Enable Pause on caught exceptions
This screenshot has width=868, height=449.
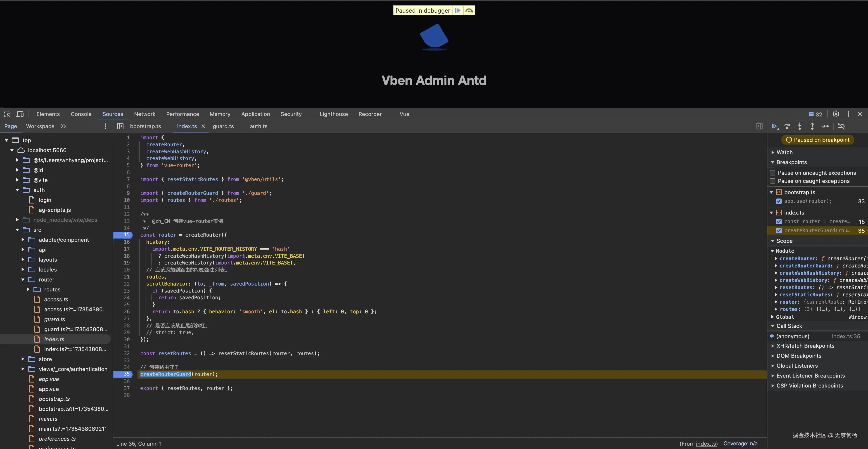point(773,181)
